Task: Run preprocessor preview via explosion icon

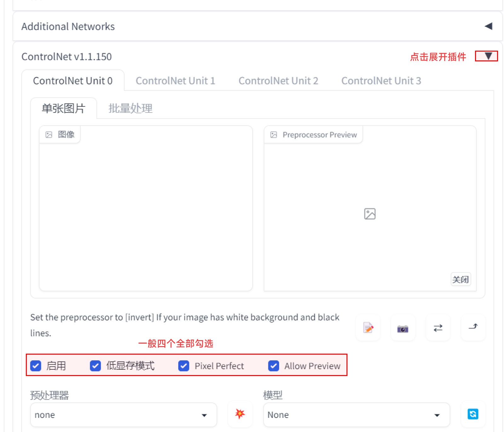Action: click(x=240, y=415)
